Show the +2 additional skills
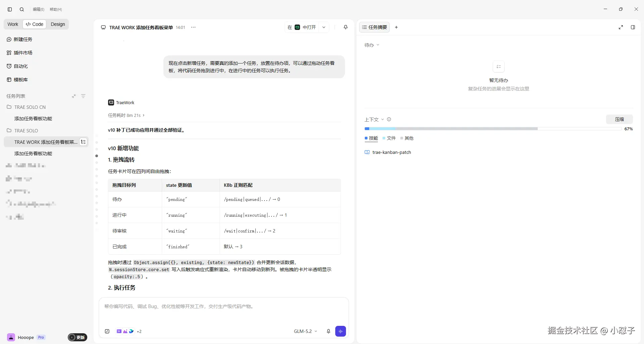644x344 pixels. 139,332
